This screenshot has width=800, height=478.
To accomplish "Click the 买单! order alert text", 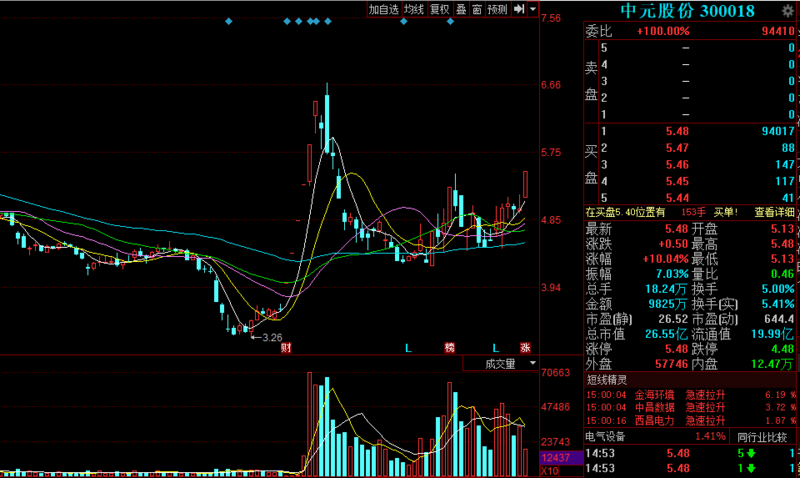I will point(726,212).
